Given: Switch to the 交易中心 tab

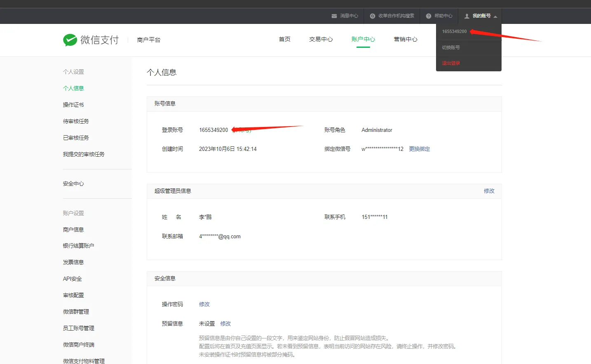Looking at the screenshot, I should click(321, 39).
